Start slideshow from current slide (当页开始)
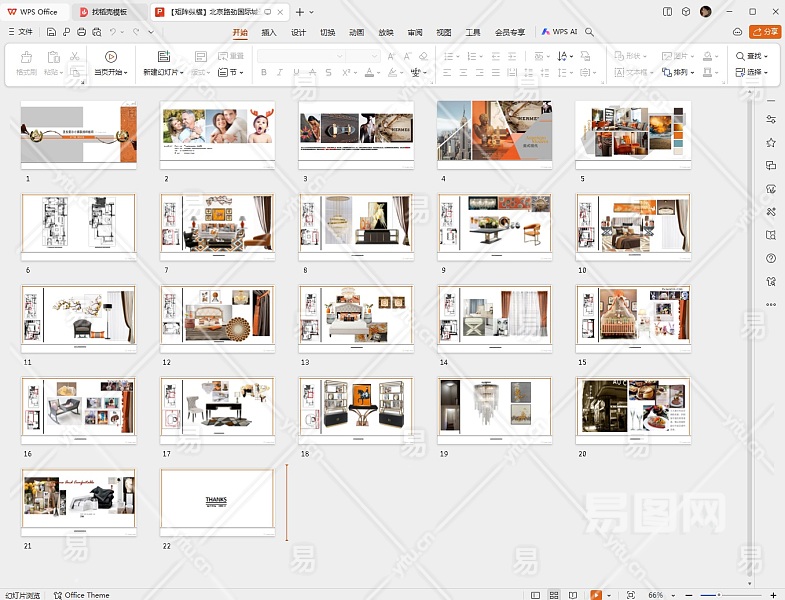 pyautogui.click(x=110, y=64)
